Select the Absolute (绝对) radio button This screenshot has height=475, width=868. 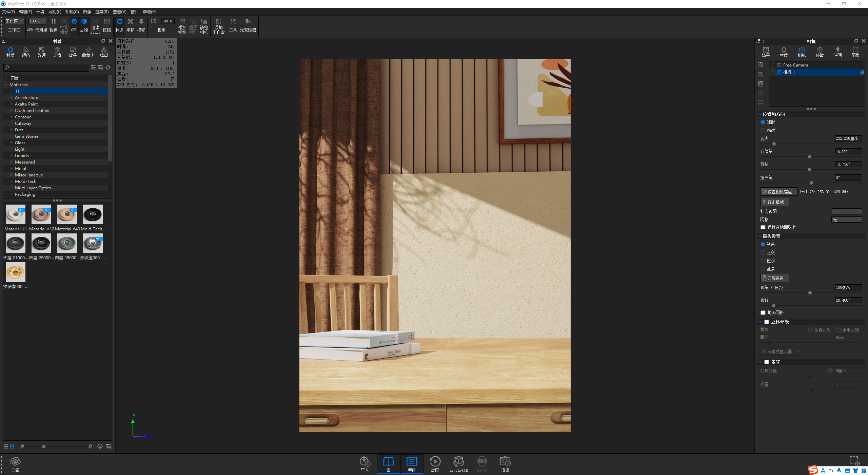click(763, 130)
